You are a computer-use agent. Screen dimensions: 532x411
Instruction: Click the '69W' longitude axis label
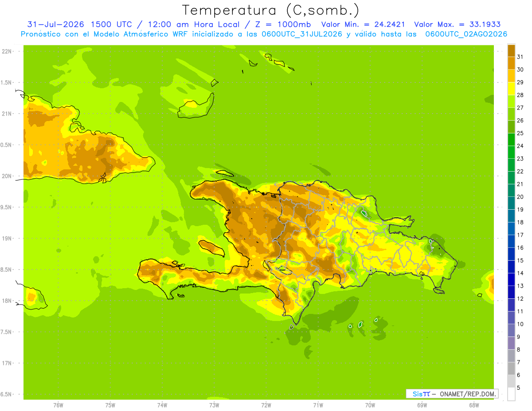coord(422,405)
